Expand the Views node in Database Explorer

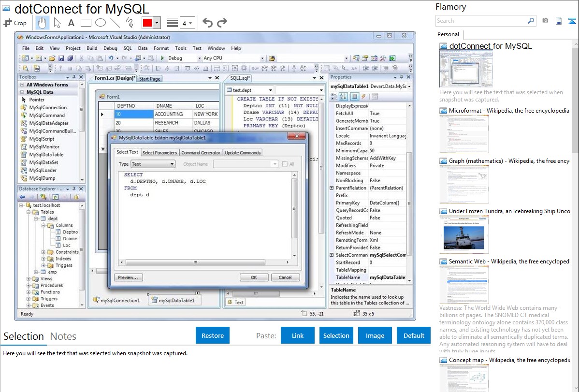[x=29, y=279]
